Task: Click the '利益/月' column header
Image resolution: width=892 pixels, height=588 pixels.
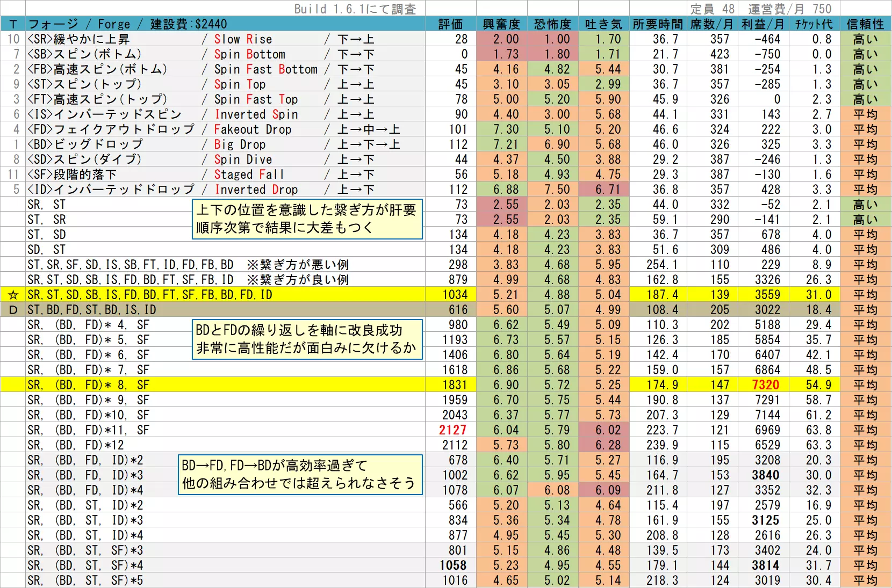Action: pos(763,24)
